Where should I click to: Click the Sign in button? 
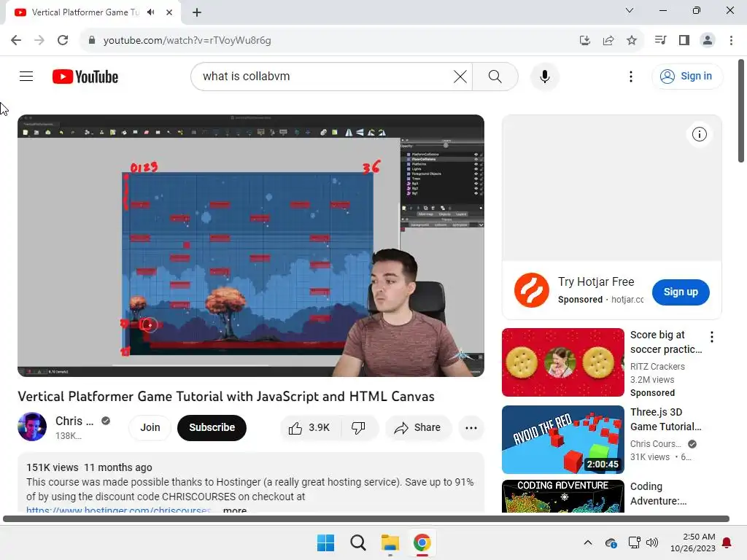pos(686,76)
